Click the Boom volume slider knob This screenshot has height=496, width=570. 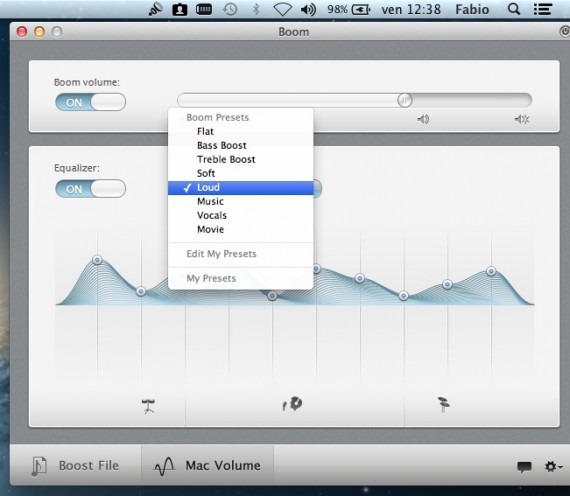404,100
